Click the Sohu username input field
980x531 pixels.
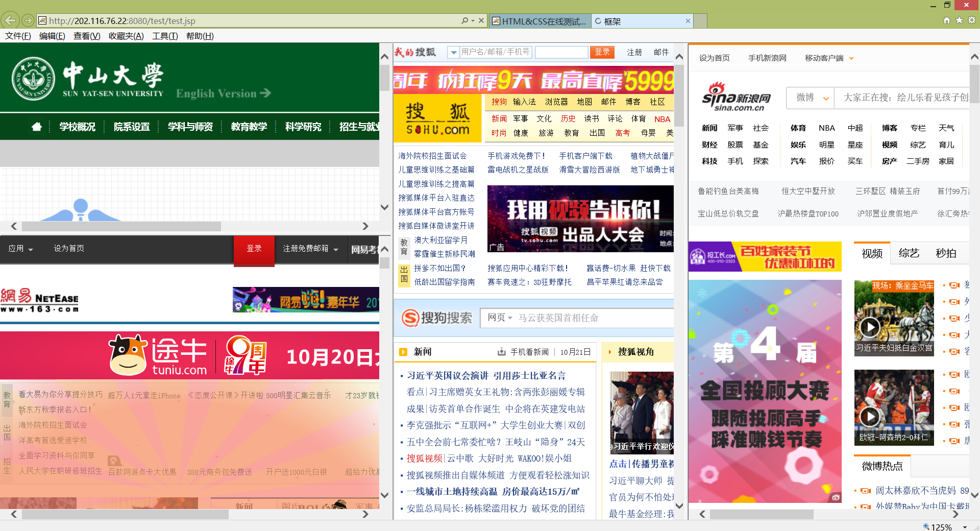[x=496, y=52]
